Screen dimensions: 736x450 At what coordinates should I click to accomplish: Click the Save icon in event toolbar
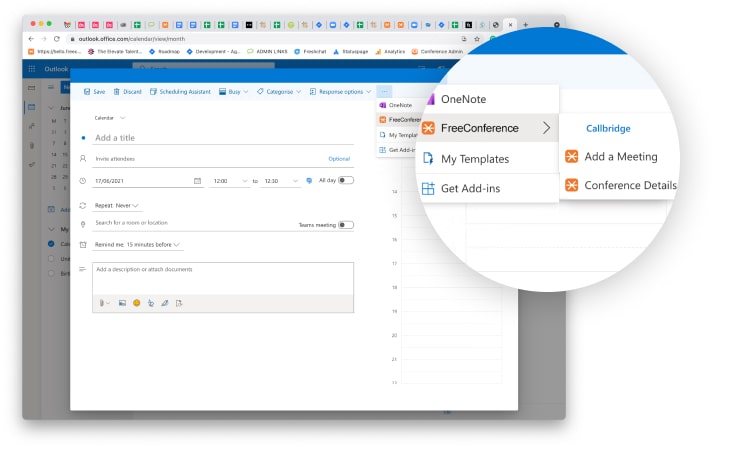[x=87, y=92]
